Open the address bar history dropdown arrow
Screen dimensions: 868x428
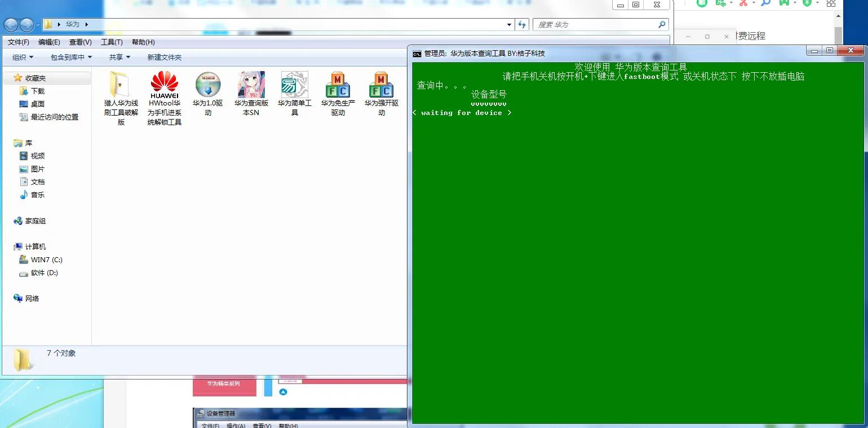click(x=509, y=25)
